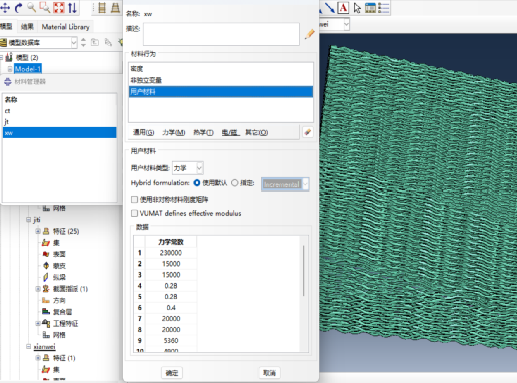The image size is (517, 383).
Task: Open the 其它(O) material menu
Action: point(257,132)
